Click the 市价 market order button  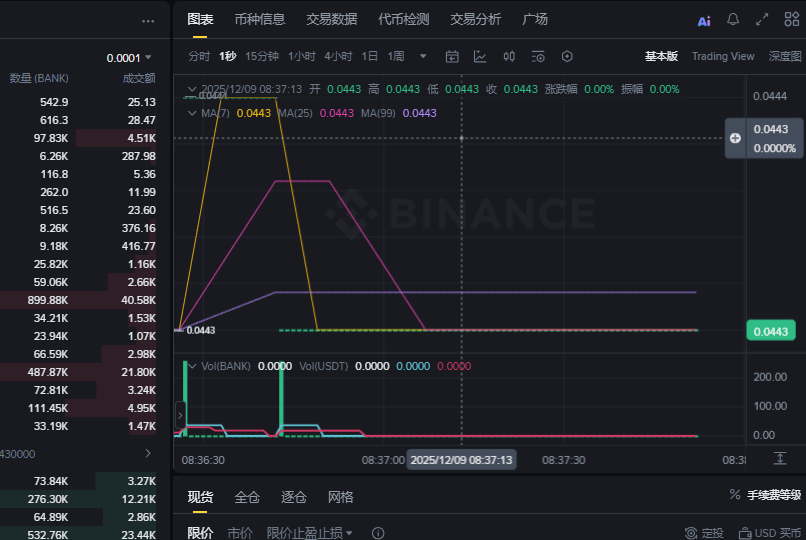(x=240, y=533)
